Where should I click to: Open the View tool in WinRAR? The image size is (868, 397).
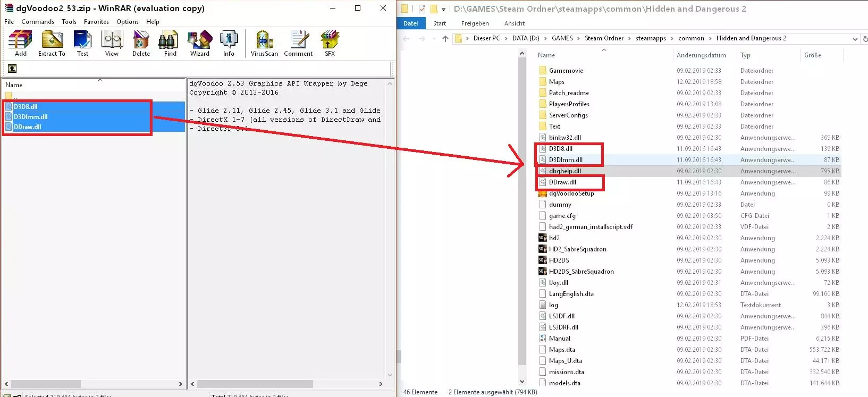click(x=112, y=43)
